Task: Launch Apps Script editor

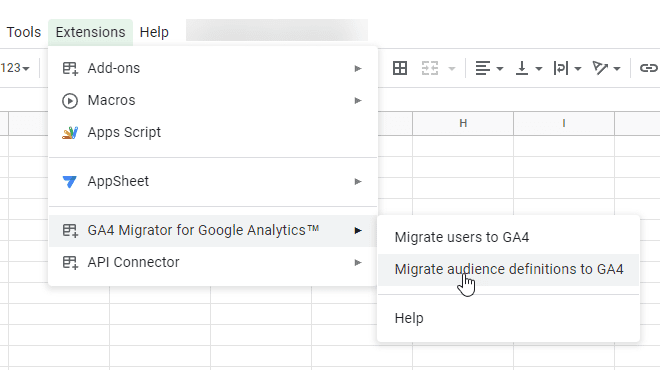Action: tap(213, 132)
